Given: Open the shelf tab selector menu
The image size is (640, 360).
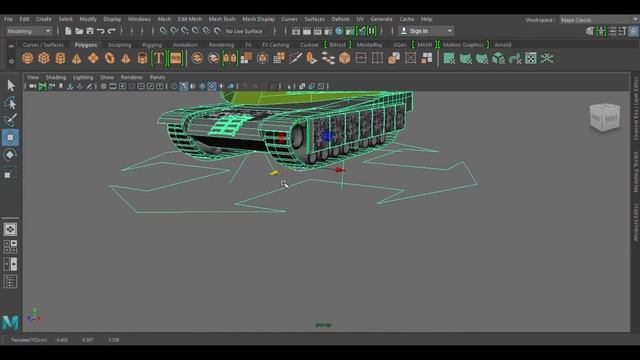Looking at the screenshot, I should click(11, 46).
